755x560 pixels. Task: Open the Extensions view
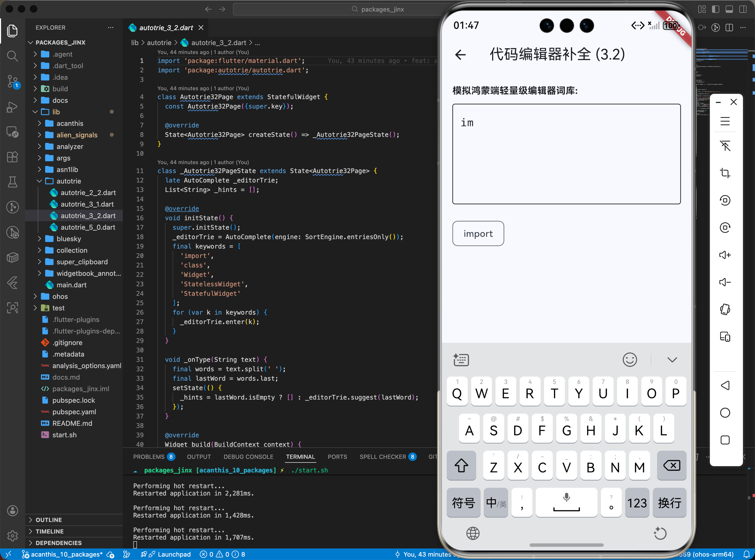13,157
